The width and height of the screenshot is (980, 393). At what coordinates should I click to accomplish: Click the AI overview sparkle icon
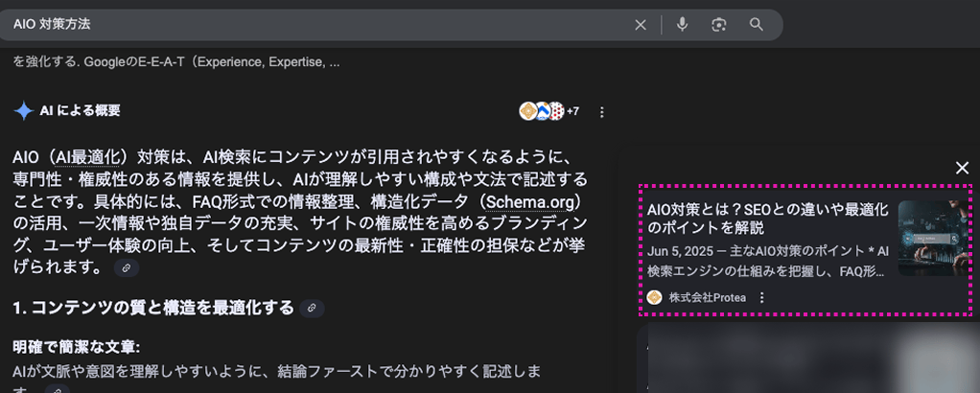tap(23, 111)
